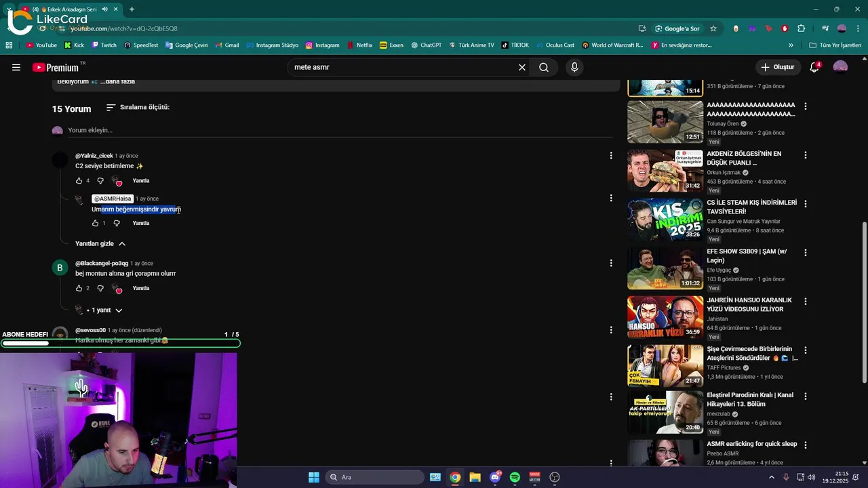
Task: Open the Tolunay Ören 'AAAAAAA' video thumbnail
Action: 665,122
